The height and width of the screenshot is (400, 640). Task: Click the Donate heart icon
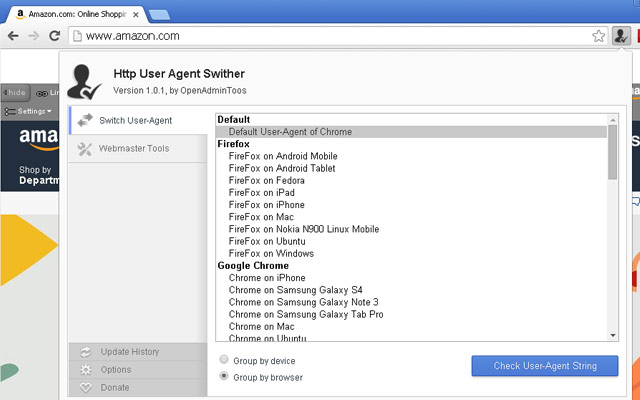85,387
